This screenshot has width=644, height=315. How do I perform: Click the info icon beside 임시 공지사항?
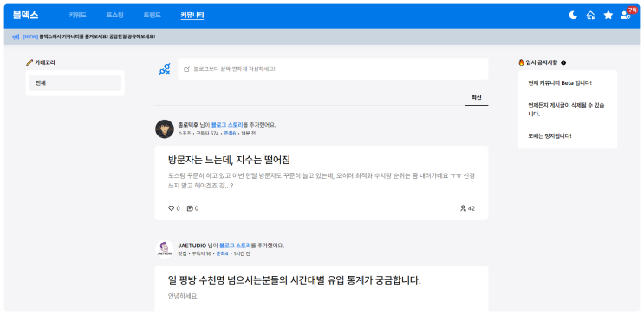pyautogui.click(x=563, y=63)
